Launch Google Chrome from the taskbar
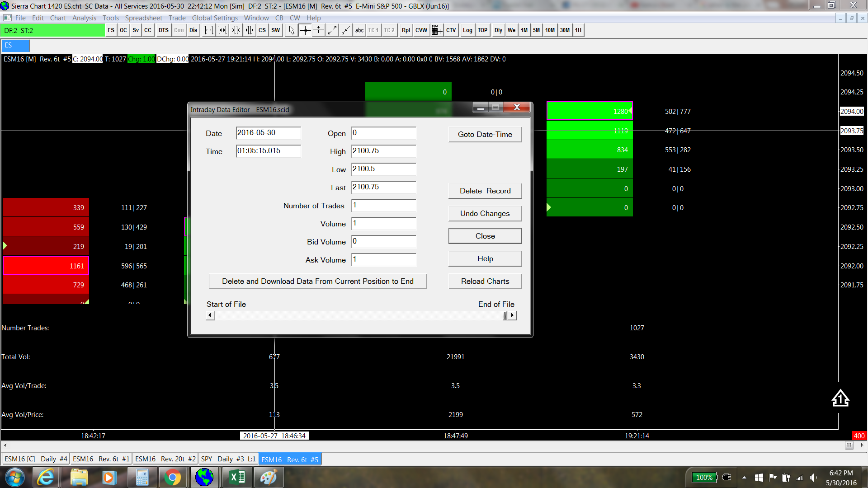The image size is (868, 488). pyautogui.click(x=172, y=477)
